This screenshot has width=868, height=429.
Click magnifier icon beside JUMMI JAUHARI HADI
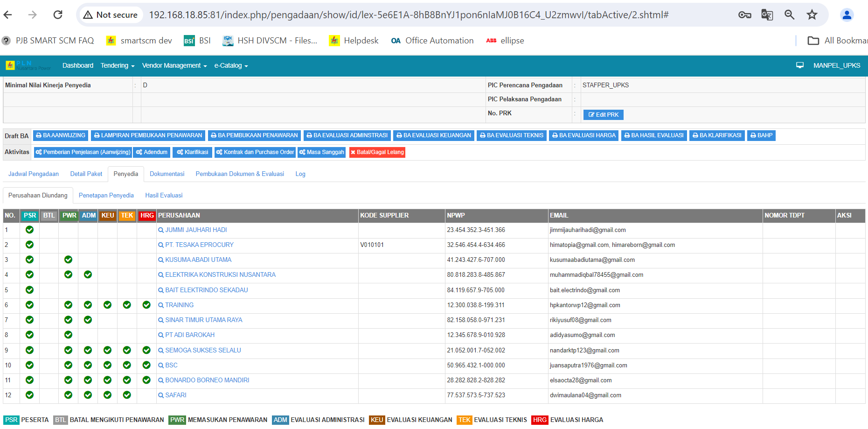pos(161,230)
